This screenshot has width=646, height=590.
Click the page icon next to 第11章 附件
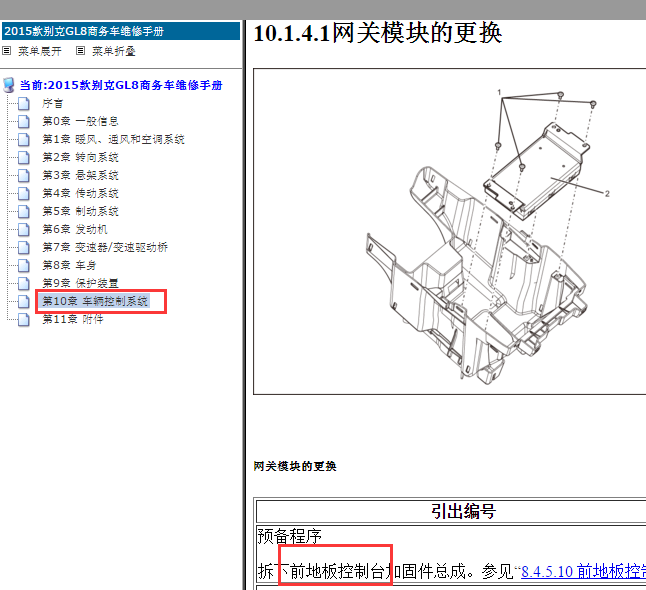[x=24, y=319]
